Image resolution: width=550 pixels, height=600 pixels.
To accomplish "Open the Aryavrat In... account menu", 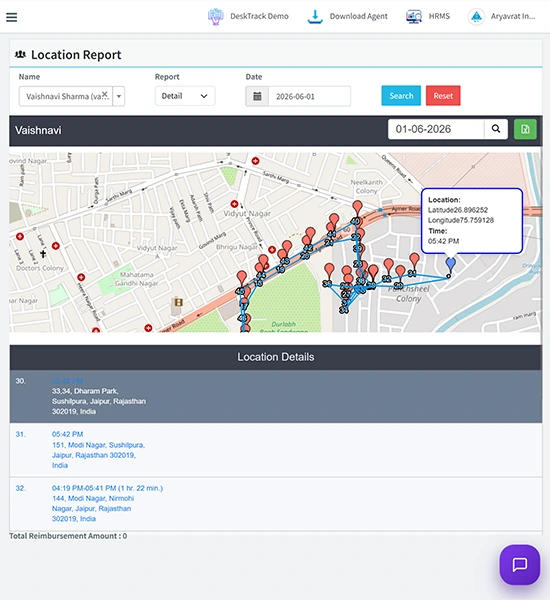I will pyautogui.click(x=513, y=16).
